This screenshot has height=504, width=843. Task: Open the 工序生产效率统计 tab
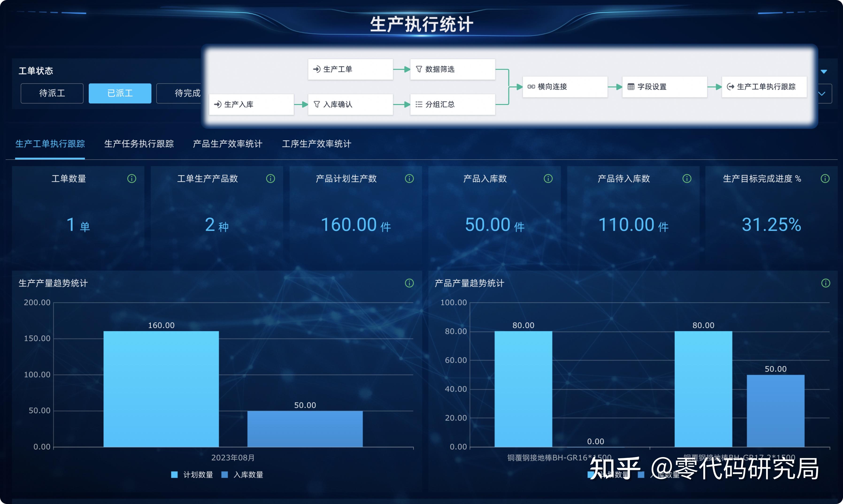(x=317, y=144)
